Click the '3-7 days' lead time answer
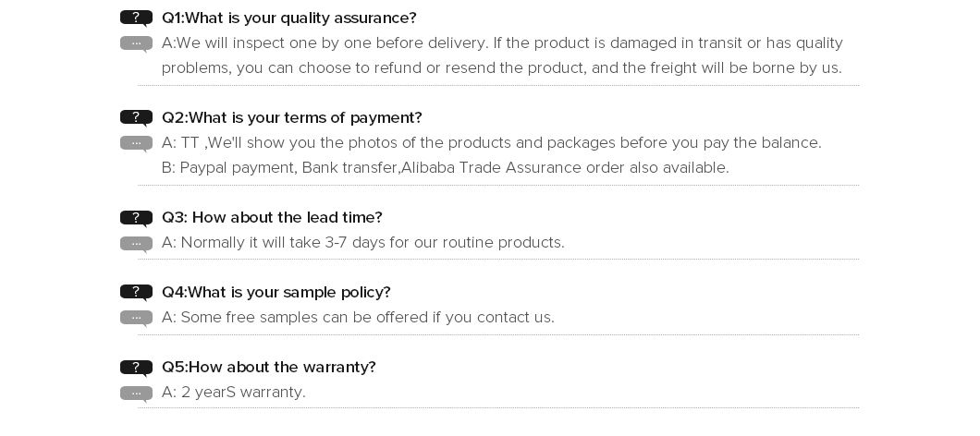980x436 pixels. [363, 242]
